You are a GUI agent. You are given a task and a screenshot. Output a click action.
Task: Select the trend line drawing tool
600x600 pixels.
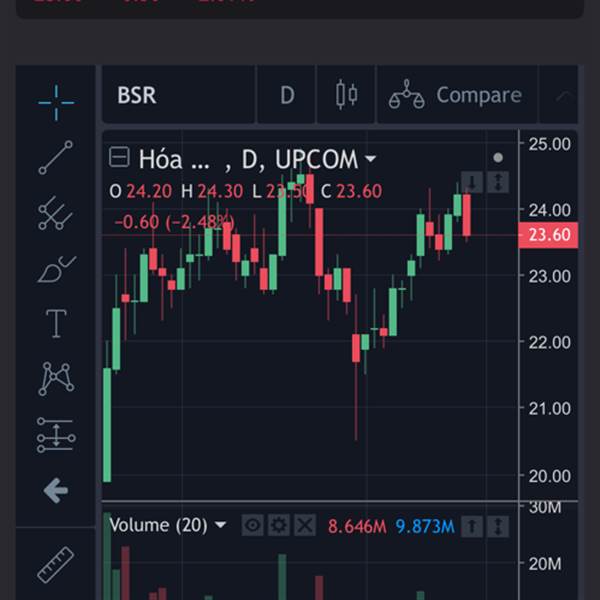point(56,157)
